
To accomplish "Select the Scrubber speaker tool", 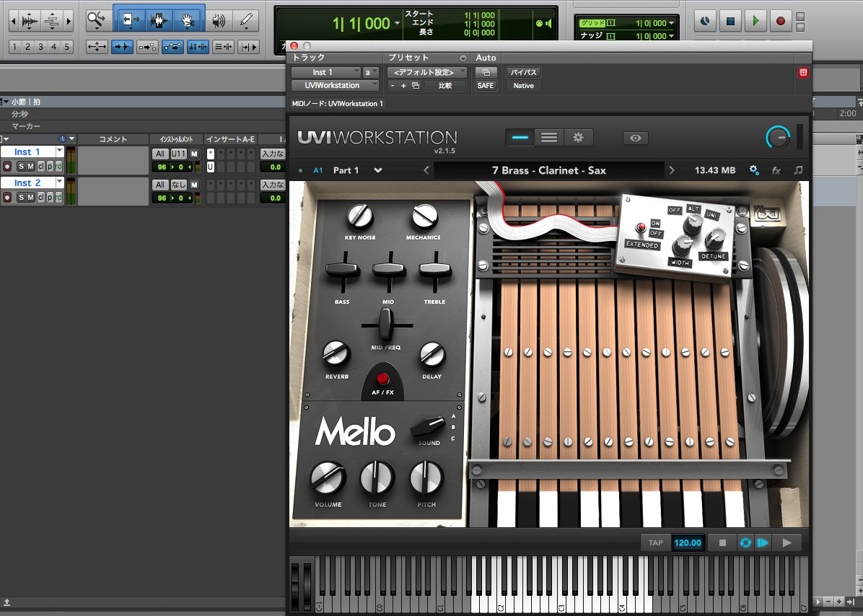I will pos(219,21).
